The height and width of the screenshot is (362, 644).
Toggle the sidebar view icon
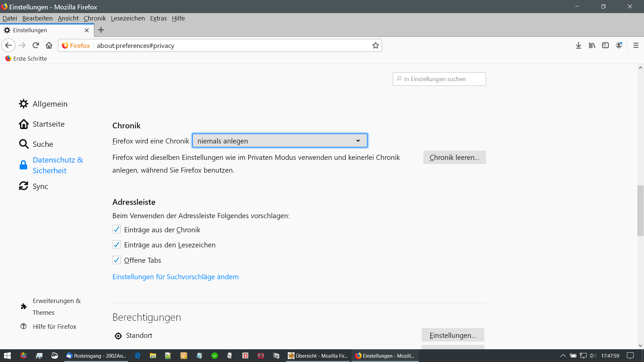[x=605, y=45]
